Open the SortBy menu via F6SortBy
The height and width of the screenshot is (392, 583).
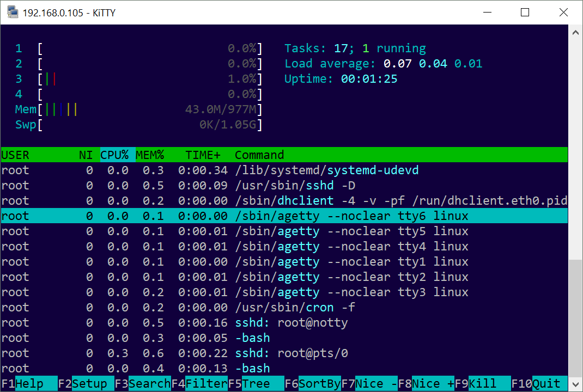313,383
